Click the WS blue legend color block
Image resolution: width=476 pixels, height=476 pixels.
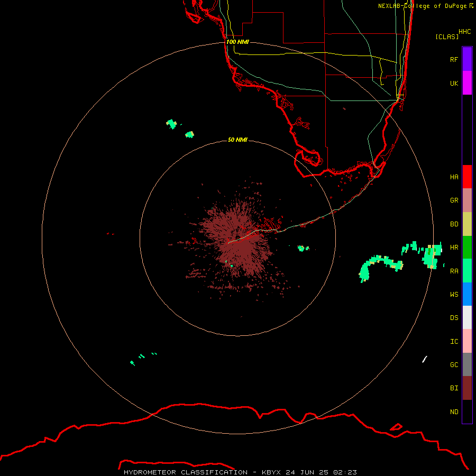(x=467, y=294)
